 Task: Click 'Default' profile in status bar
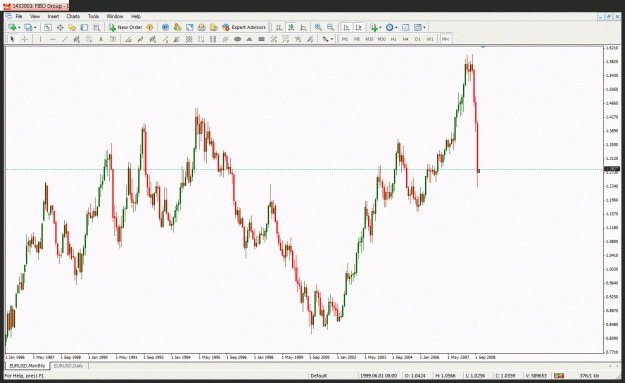click(x=318, y=376)
